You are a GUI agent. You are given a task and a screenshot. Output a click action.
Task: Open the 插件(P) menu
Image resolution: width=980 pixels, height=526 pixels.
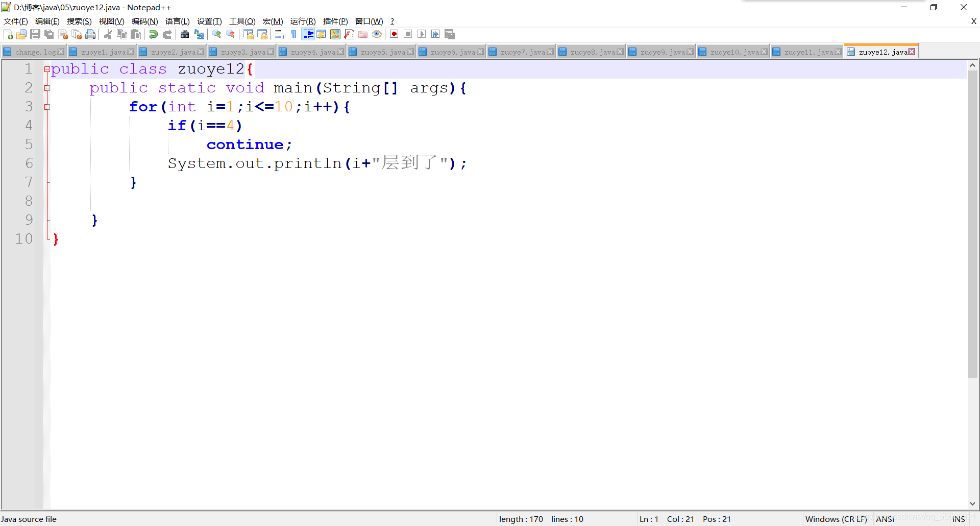coord(335,21)
